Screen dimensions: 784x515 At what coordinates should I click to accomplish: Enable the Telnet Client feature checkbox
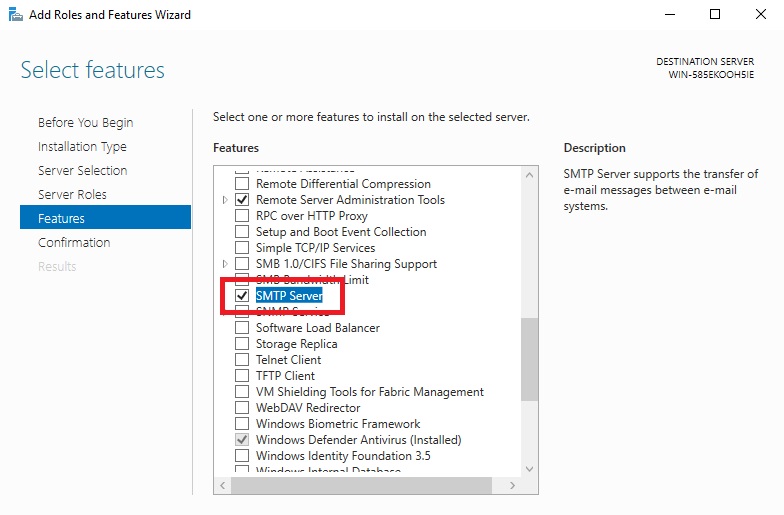click(x=241, y=360)
